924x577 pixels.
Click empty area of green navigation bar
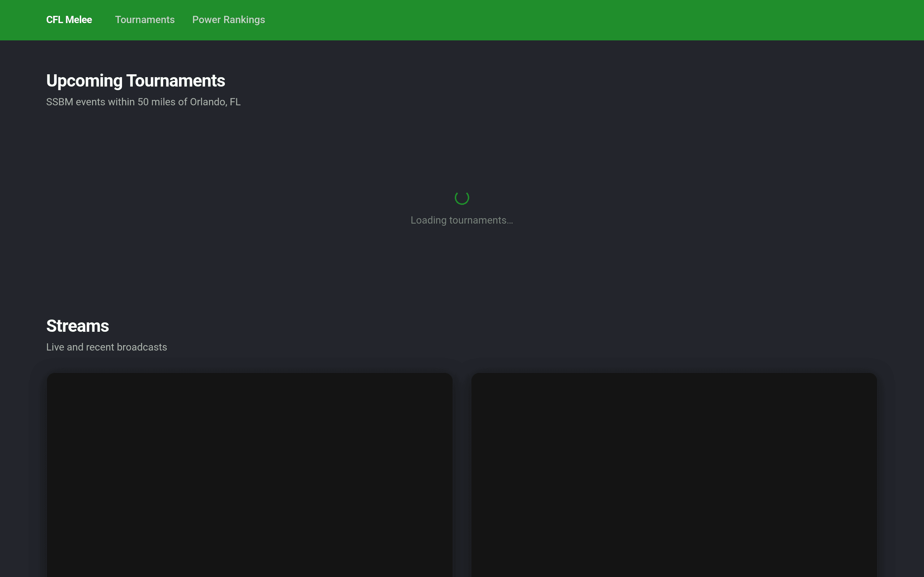coord(573,20)
